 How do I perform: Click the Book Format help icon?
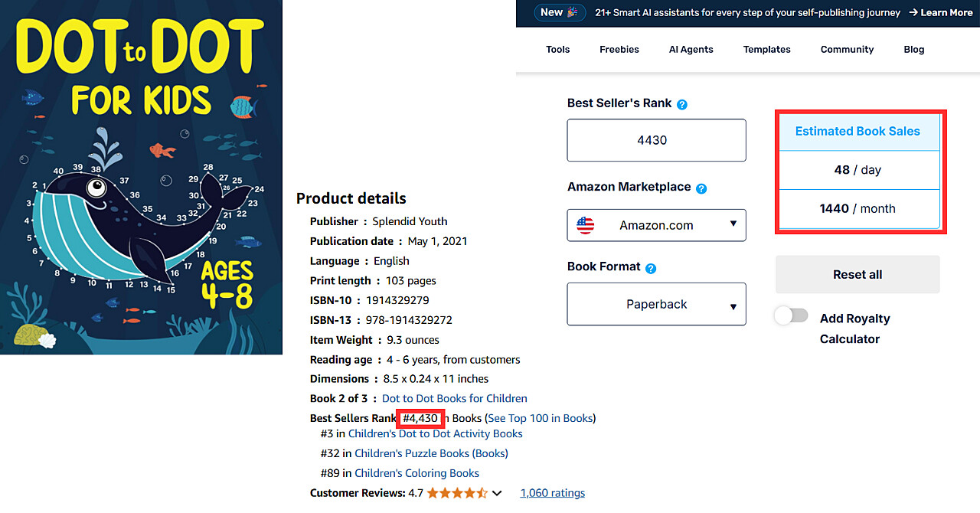[x=651, y=269]
